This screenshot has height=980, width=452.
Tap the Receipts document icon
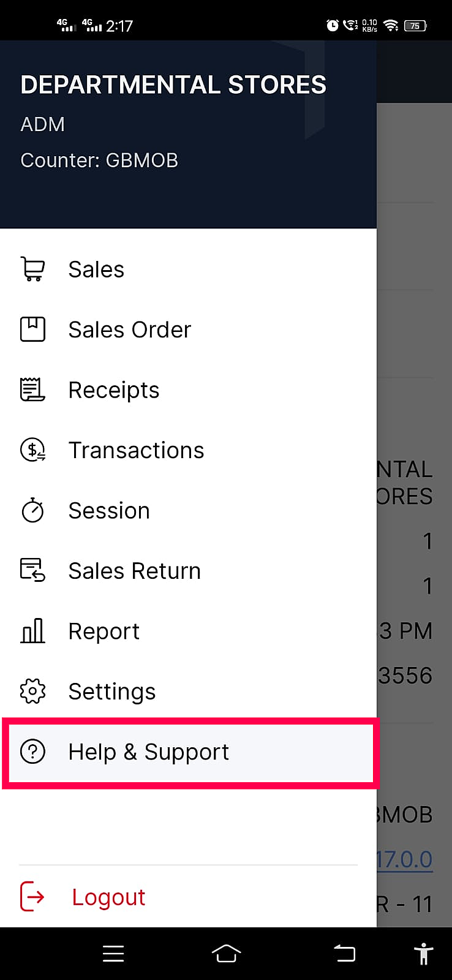(x=32, y=390)
